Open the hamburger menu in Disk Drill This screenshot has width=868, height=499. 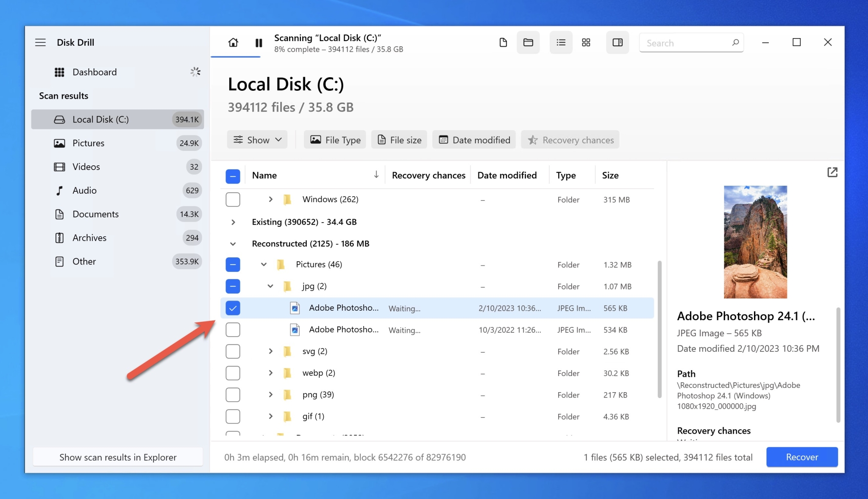(x=40, y=42)
